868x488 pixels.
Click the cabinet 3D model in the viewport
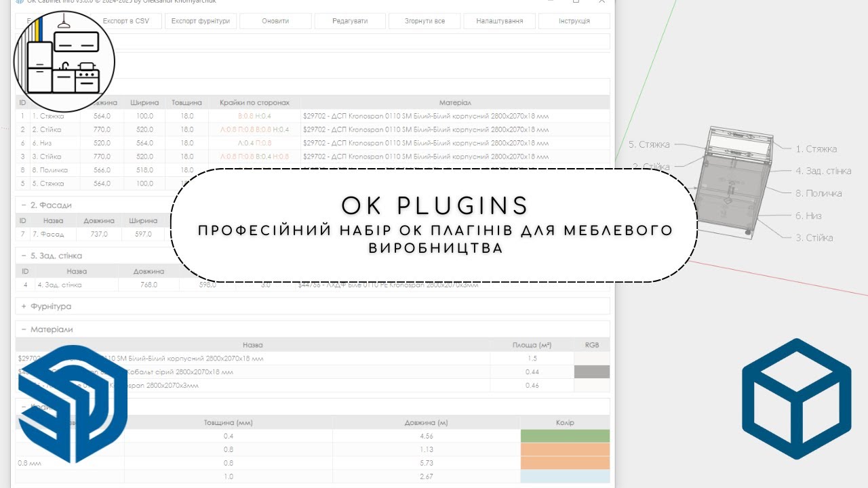pyautogui.click(x=736, y=182)
